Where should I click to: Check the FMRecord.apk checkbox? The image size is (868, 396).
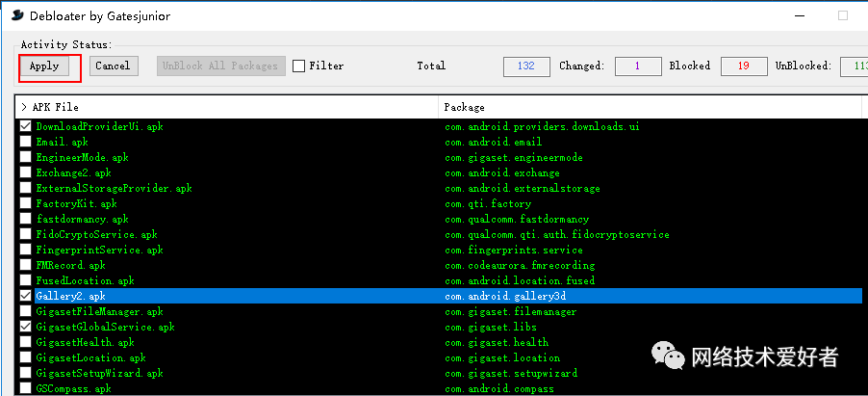click(x=25, y=265)
